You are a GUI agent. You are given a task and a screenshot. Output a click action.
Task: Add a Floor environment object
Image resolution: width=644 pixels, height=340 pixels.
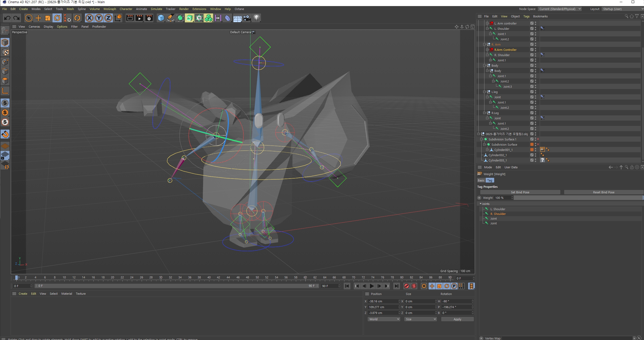click(237, 18)
